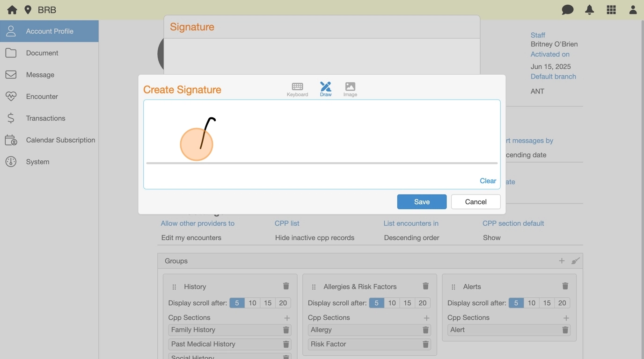Select the Image signature option
This screenshot has width=644, height=359.
[x=350, y=89]
